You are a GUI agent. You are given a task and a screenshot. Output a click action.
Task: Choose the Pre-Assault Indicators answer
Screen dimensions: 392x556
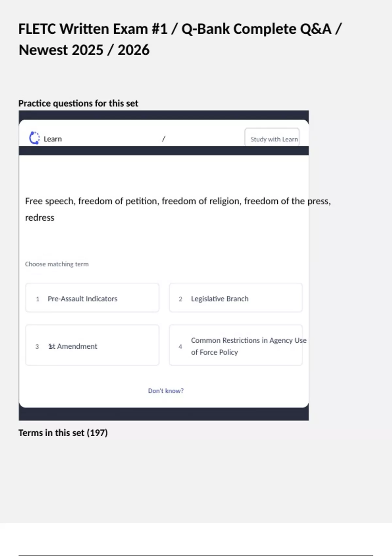click(92, 298)
